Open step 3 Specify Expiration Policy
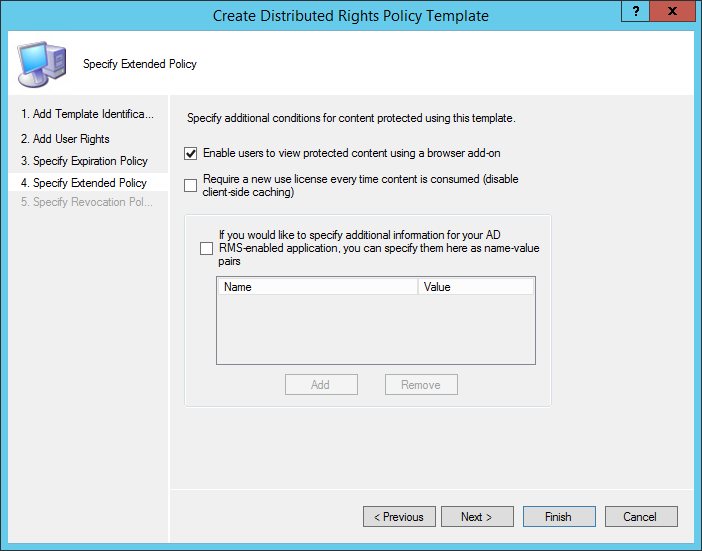This screenshot has width=702, height=551. click(x=84, y=161)
